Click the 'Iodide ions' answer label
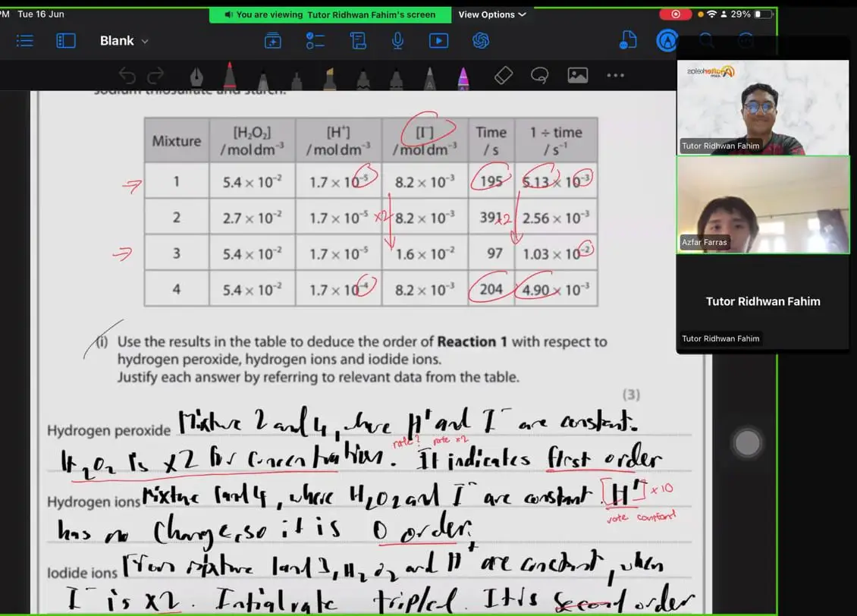Screen dimensions: 857x616 (x=82, y=573)
